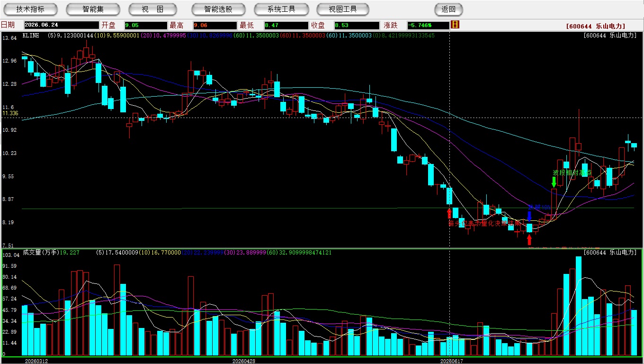Click the white (5) MA value 9.123000144
Screen dimensions: 644x364
71,36
